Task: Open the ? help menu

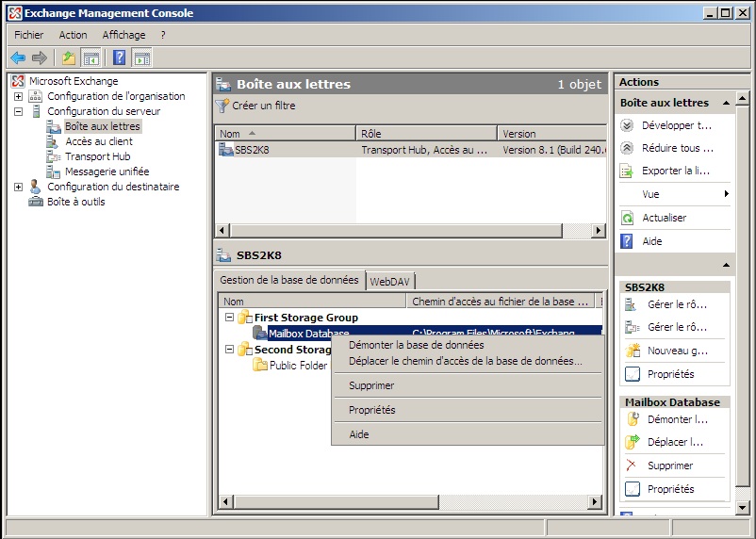Action: click(163, 35)
